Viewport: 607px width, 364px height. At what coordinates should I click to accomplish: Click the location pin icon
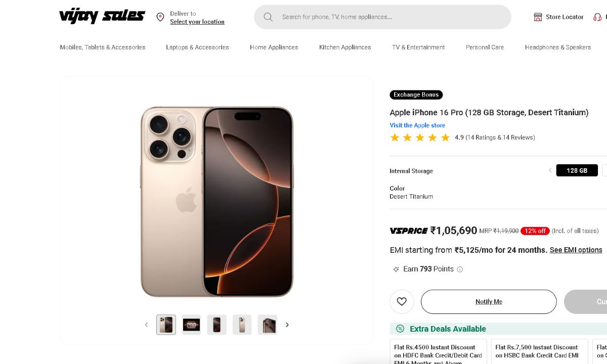(x=160, y=17)
